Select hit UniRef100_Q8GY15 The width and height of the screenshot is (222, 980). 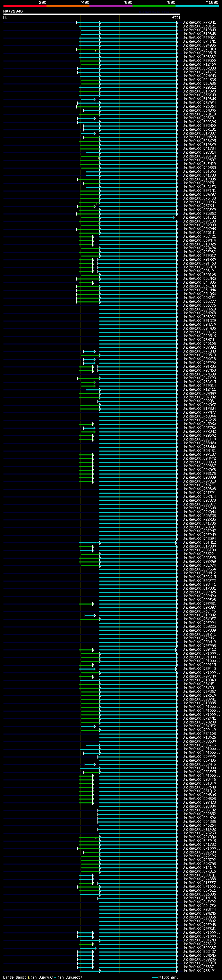[x=199, y=382]
